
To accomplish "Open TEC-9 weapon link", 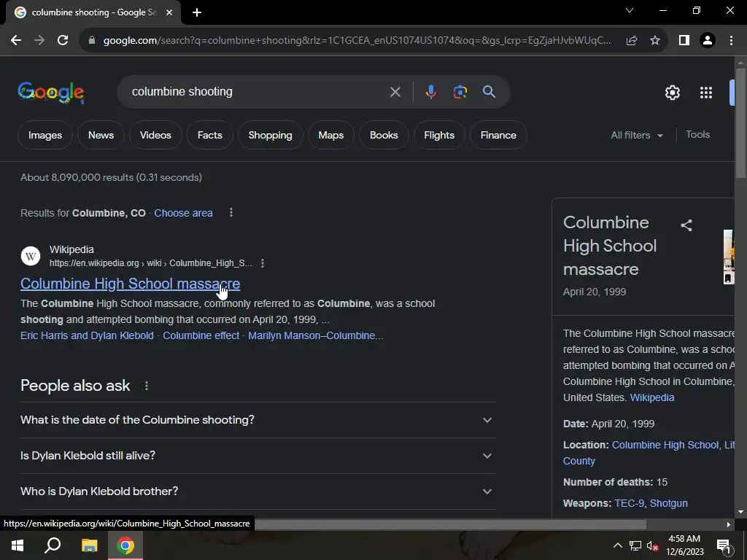I will 629,503.
